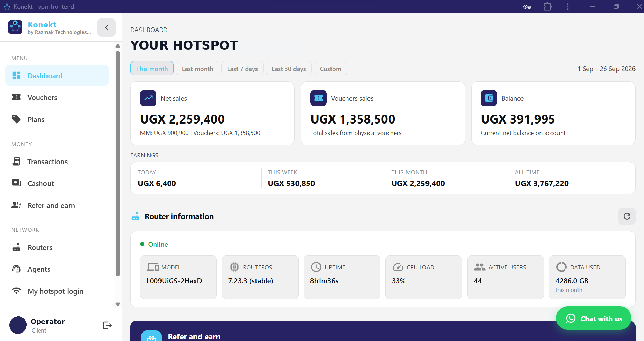Image resolution: width=644 pixels, height=341 pixels.
Task: Click the Vouchers sales ticket icon
Action: 319,98
